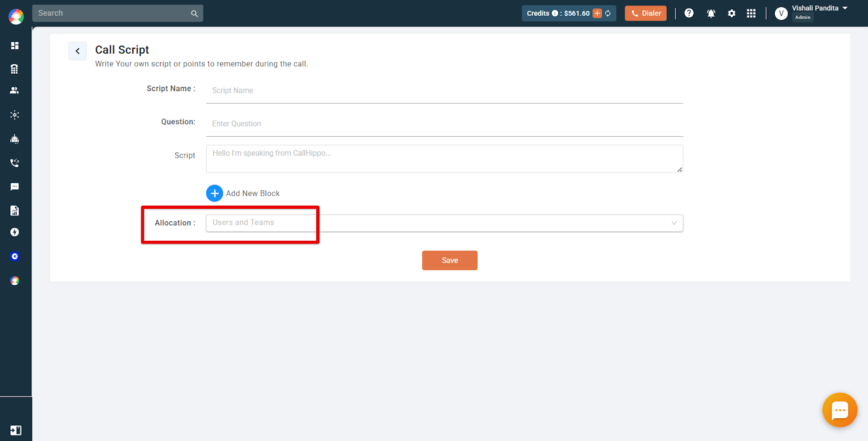This screenshot has width=868, height=441.
Task: Open the Vishali Pandita account dropdown arrow
Action: 845,8
